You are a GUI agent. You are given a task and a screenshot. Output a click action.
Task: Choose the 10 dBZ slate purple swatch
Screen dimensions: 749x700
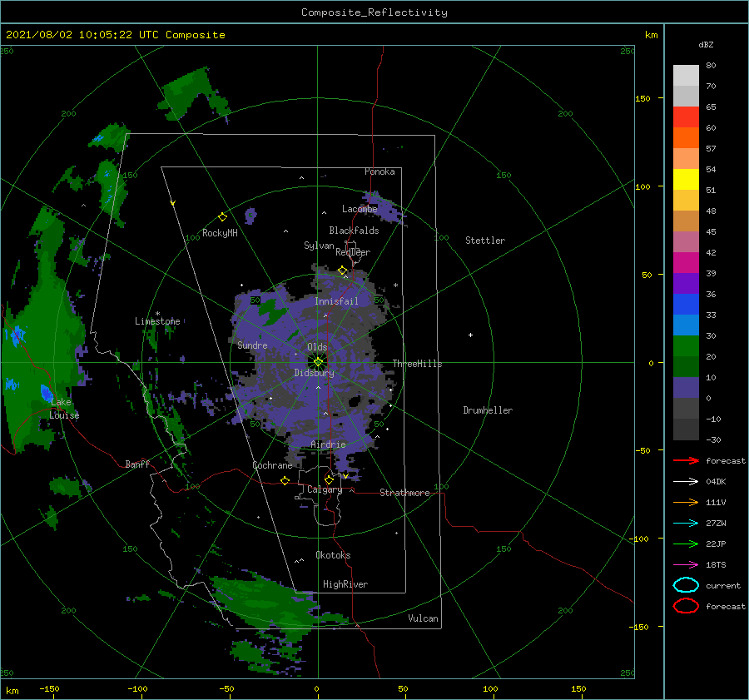686,387
